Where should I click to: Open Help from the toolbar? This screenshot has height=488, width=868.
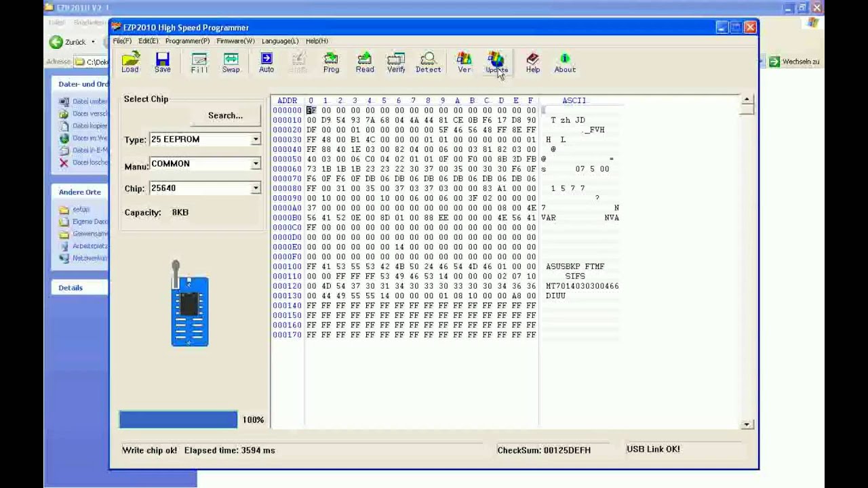[533, 62]
